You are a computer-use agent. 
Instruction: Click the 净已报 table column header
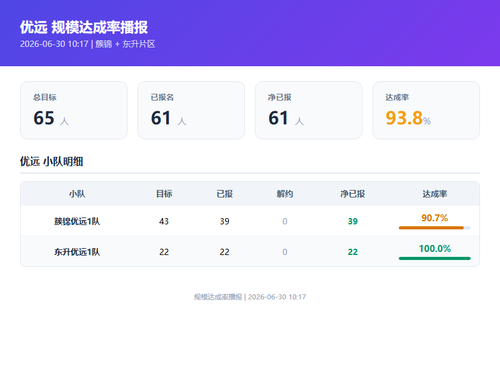352,194
